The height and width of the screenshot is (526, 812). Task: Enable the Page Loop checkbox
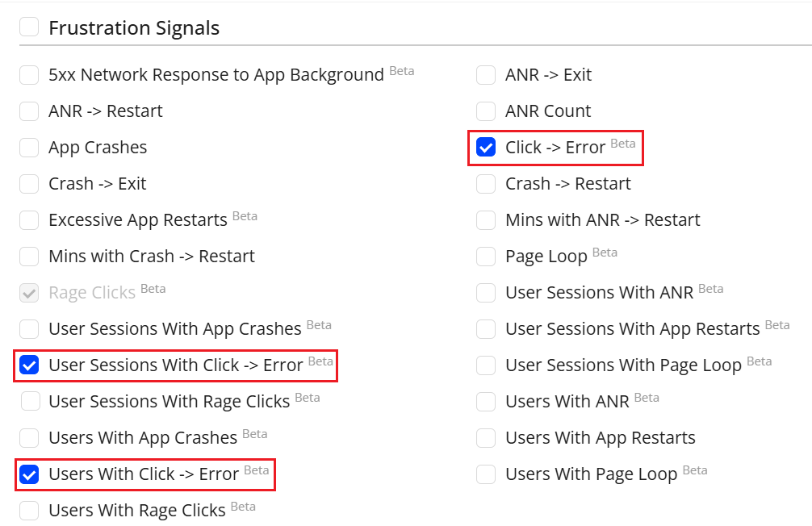[x=486, y=257]
